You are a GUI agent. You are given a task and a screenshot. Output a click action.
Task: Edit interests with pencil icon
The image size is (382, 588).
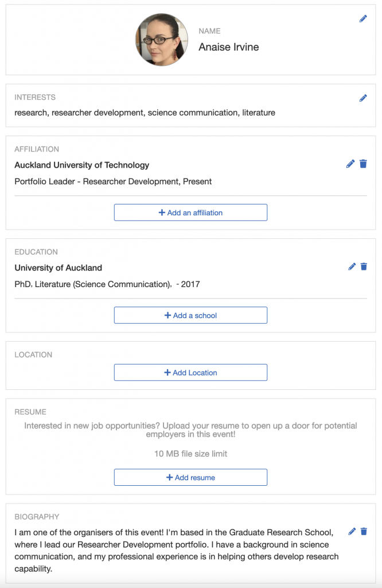(363, 98)
